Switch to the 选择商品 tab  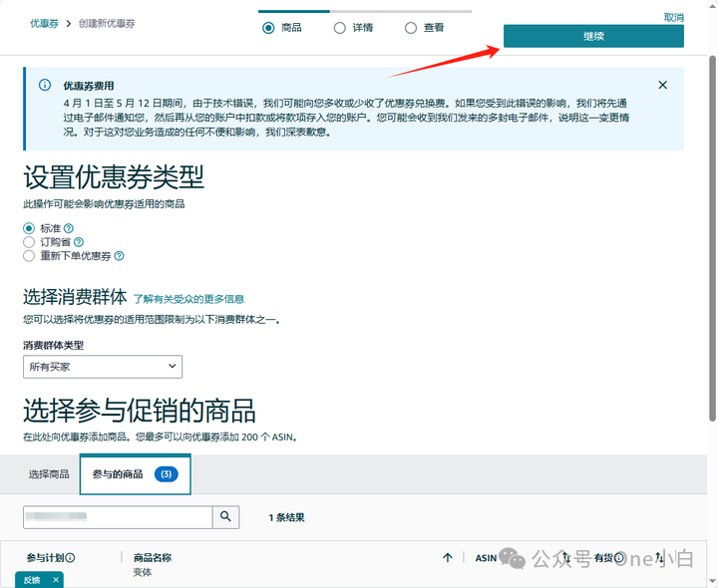point(49,474)
